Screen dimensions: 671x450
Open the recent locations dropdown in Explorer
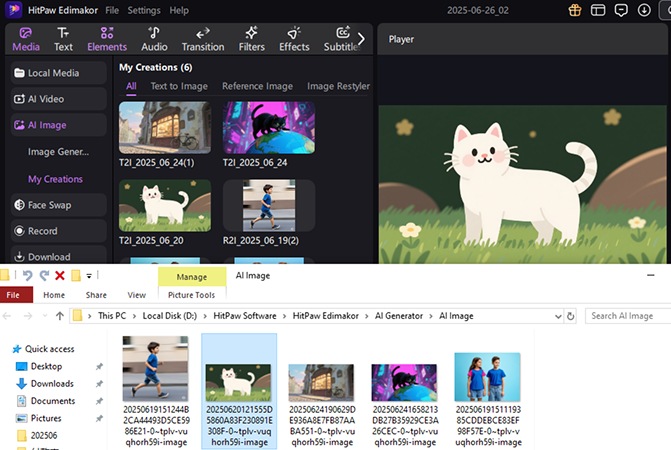coord(45,316)
